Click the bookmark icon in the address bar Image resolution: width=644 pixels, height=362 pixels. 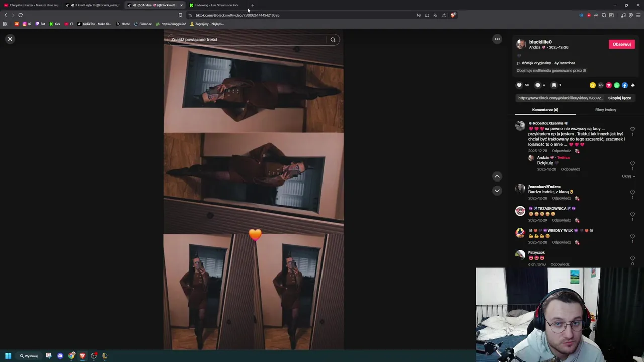click(x=180, y=15)
